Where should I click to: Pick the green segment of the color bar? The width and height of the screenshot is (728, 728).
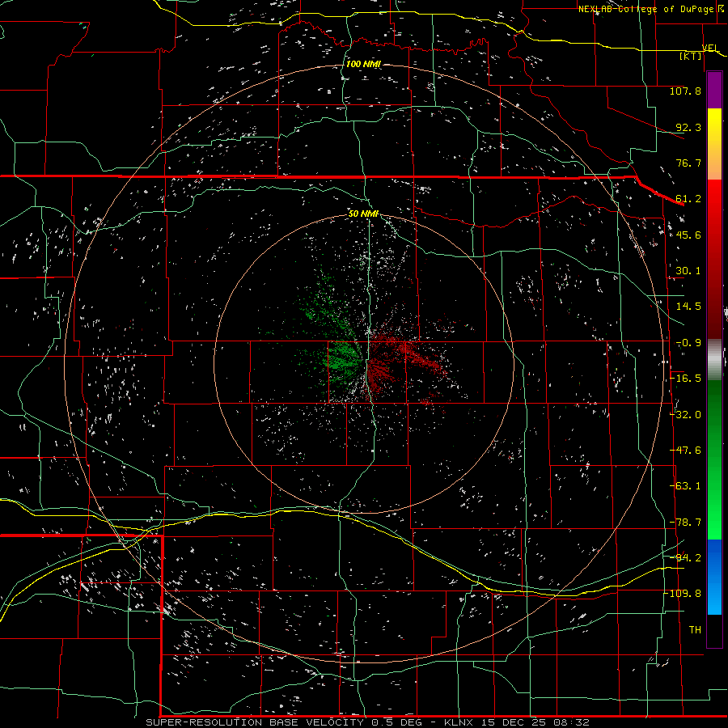click(714, 459)
